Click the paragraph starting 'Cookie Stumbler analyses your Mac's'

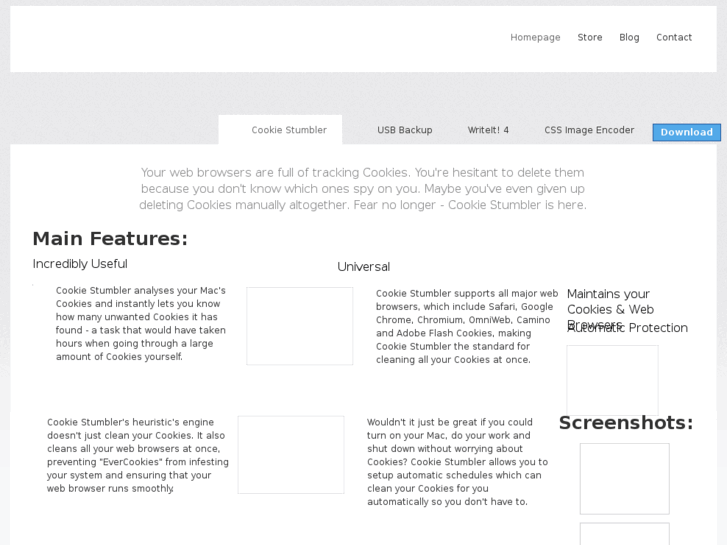(141, 323)
